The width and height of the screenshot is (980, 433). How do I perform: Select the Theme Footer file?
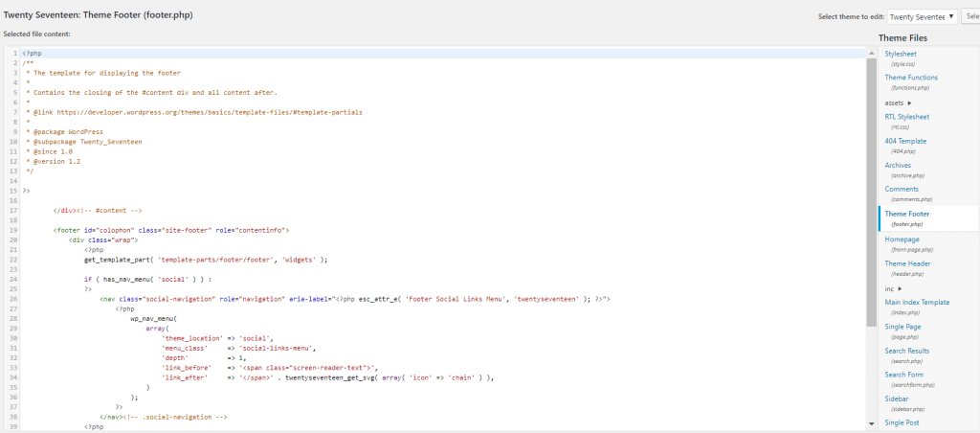click(x=906, y=215)
